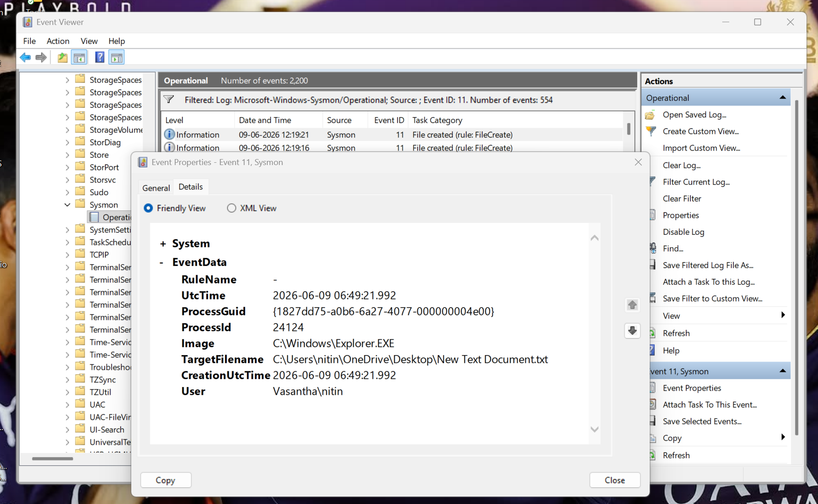Click the Up One Level folder icon
The width and height of the screenshot is (818, 504).
(62, 58)
